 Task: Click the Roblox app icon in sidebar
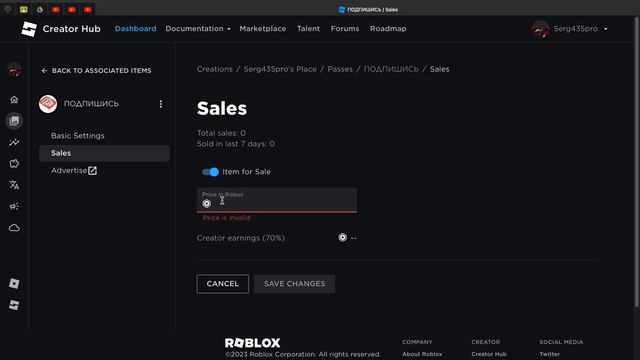click(x=14, y=284)
